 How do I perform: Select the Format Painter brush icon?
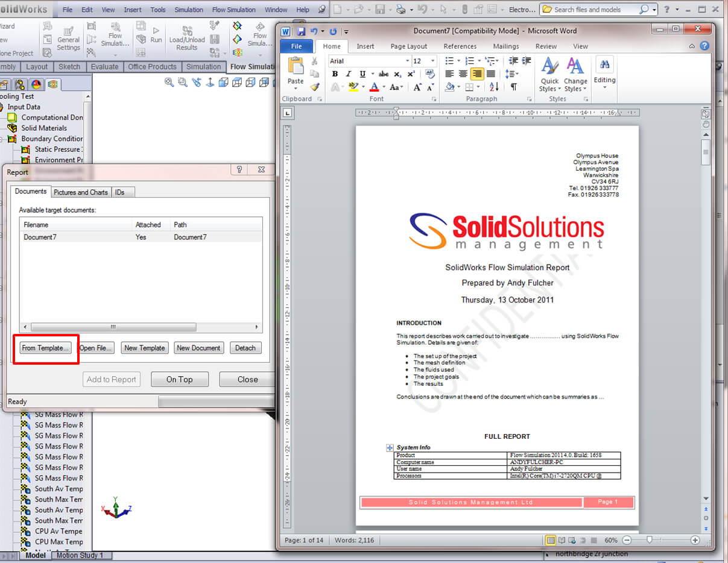point(314,87)
